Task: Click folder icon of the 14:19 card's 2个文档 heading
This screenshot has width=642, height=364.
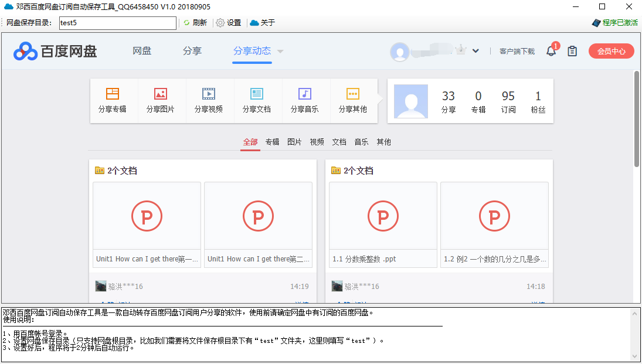Action: point(100,171)
